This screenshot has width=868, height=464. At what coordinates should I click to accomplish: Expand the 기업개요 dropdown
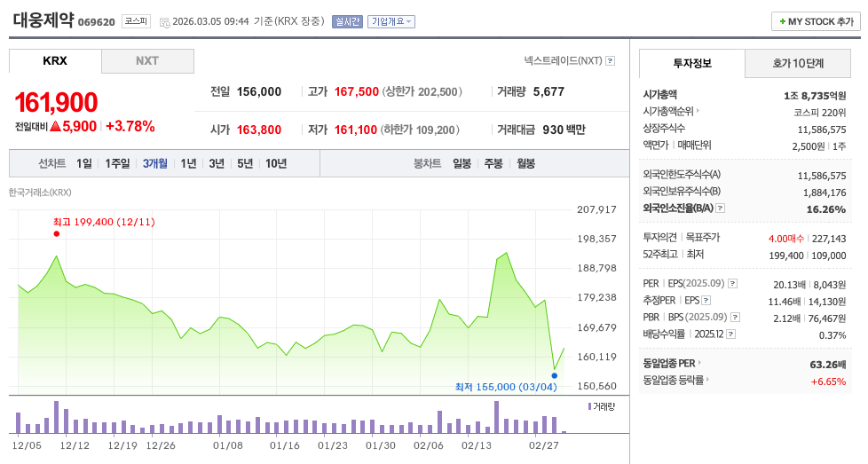[x=391, y=21]
